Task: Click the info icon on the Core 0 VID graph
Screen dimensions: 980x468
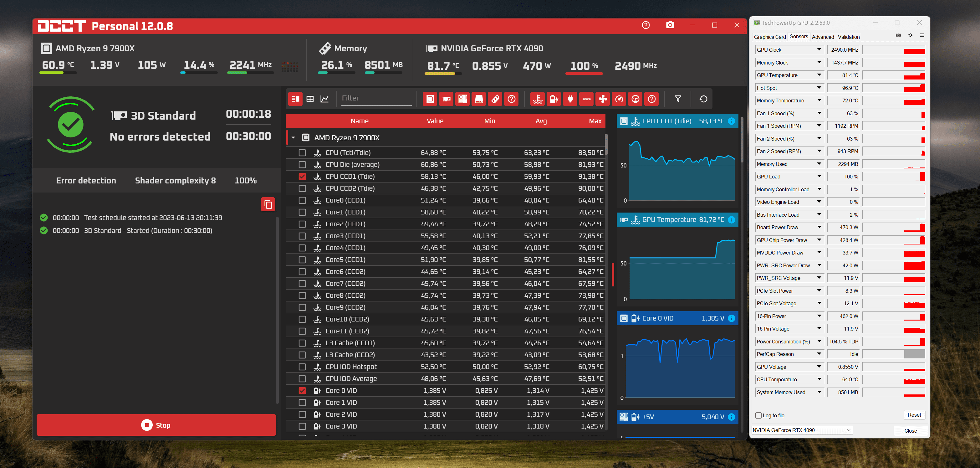Action: 731,318
